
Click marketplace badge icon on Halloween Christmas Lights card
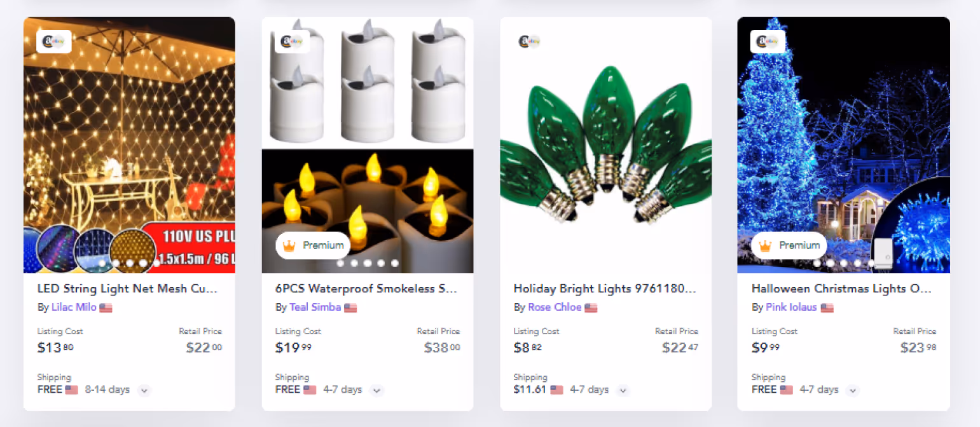tap(768, 42)
